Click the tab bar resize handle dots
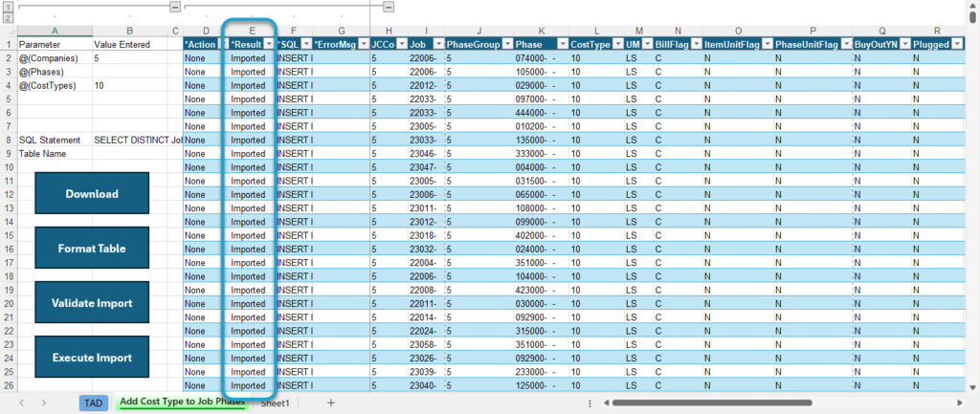 pos(591,403)
